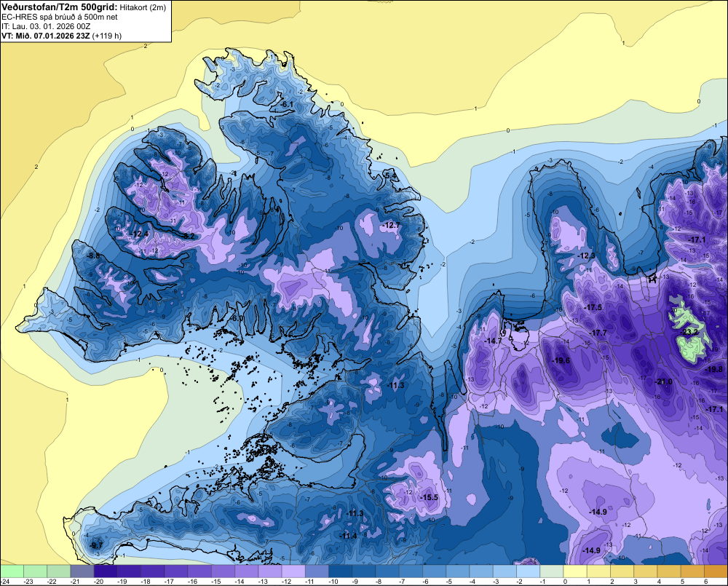Click the temperature value -12.7

click(391, 225)
